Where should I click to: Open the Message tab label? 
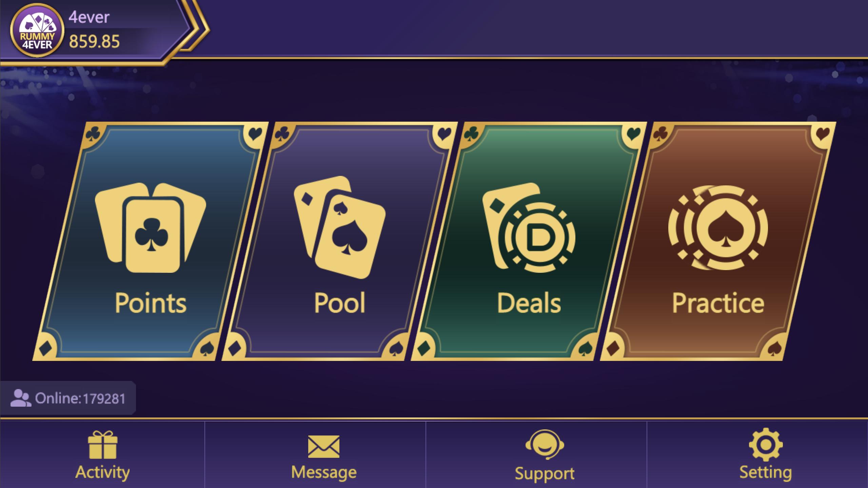click(324, 472)
